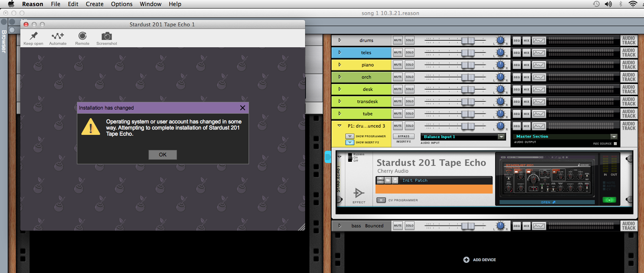Click the SEQ icon on transdesk track
The width and height of the screenshot is (644, 273).
[x=517, y=101]
